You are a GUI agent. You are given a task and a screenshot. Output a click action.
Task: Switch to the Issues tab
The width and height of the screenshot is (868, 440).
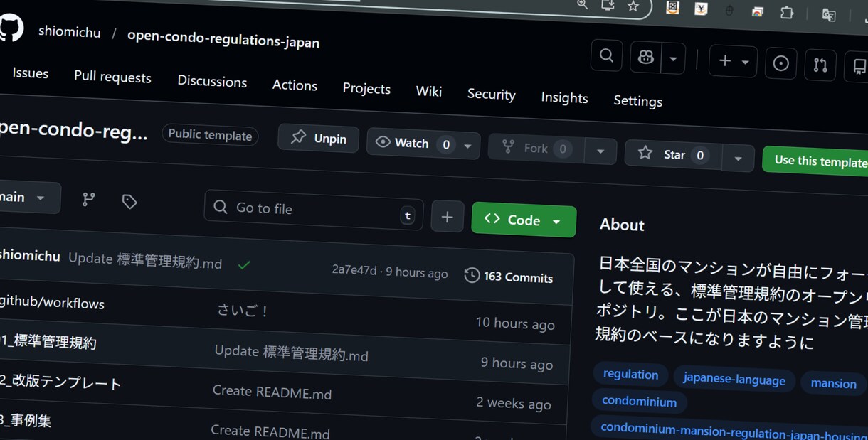[x=30, y=73]
